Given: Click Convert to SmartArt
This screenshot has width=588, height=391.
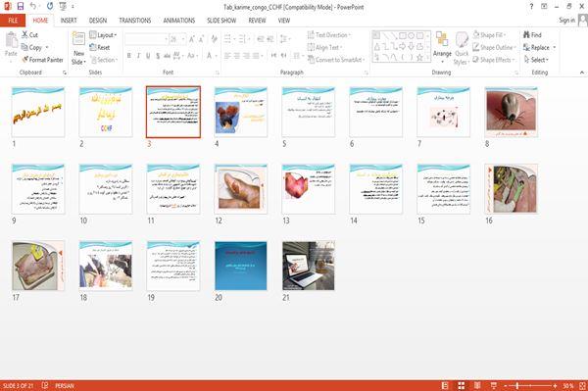Looking at the screenshot, I should pyautogui.click(x=336, y=60).
